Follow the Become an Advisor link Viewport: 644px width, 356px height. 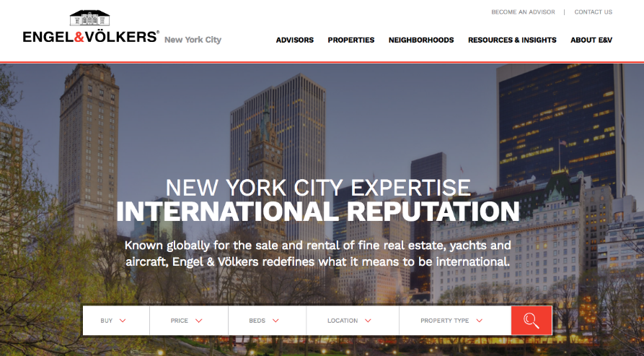click(x=523, y=12)
